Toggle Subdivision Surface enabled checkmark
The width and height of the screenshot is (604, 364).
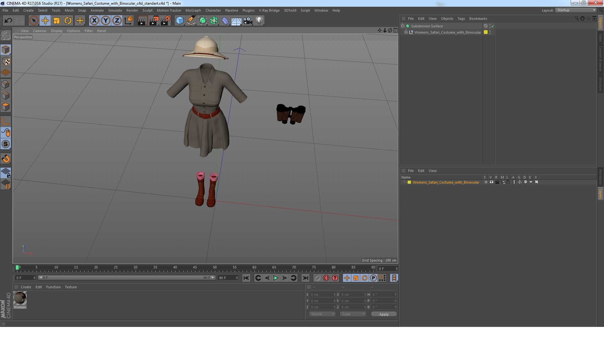coord(493,26)
